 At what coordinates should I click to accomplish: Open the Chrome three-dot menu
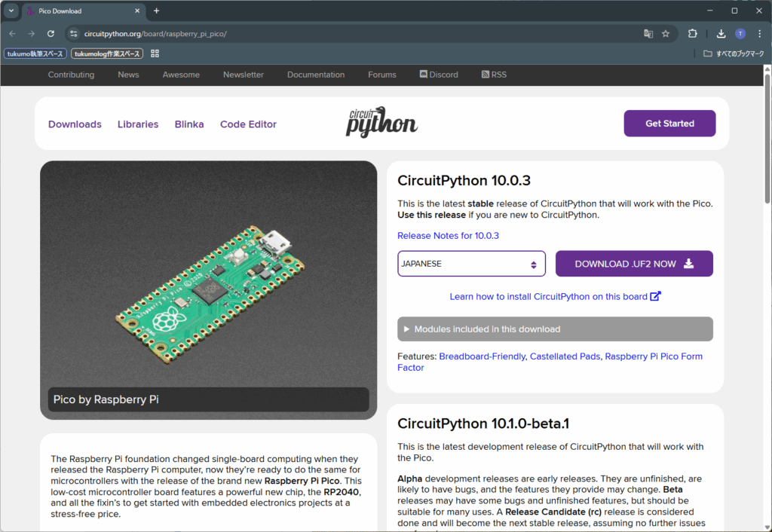tap(758, 34)
